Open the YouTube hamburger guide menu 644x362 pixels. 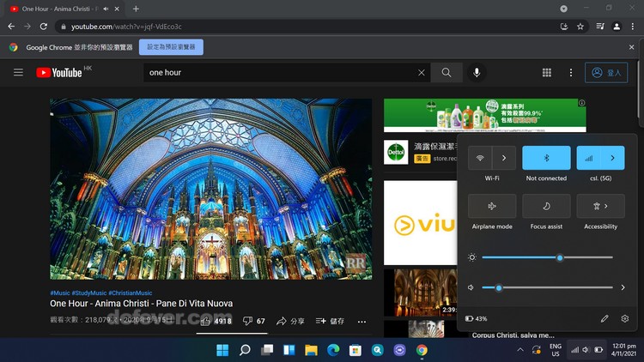pos(18,73)
